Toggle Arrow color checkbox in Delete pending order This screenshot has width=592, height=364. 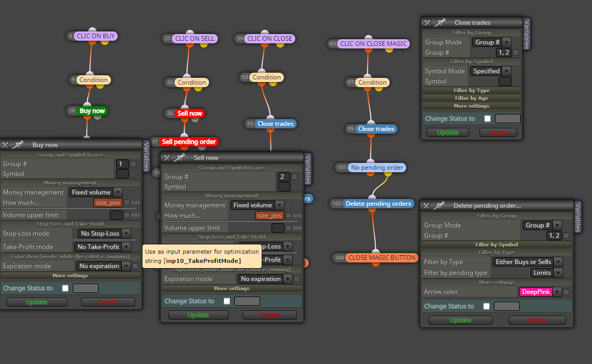coord(566,292)
